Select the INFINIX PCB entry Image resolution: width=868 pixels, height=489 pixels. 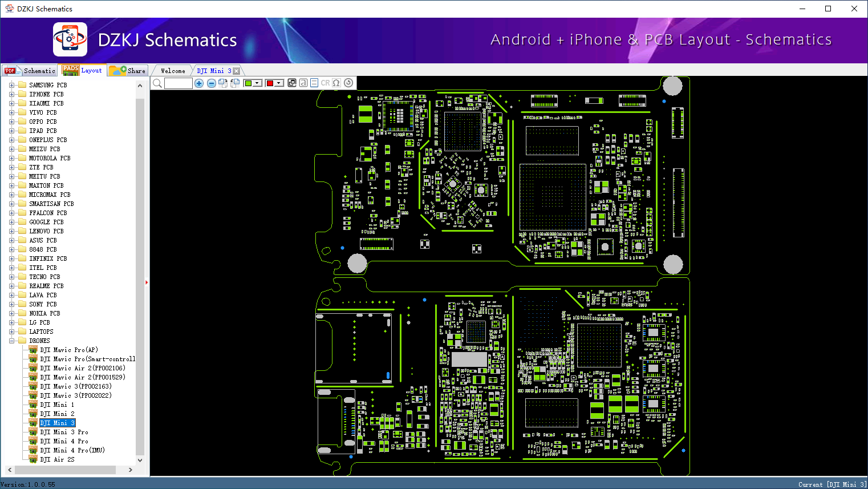(48, 258)
